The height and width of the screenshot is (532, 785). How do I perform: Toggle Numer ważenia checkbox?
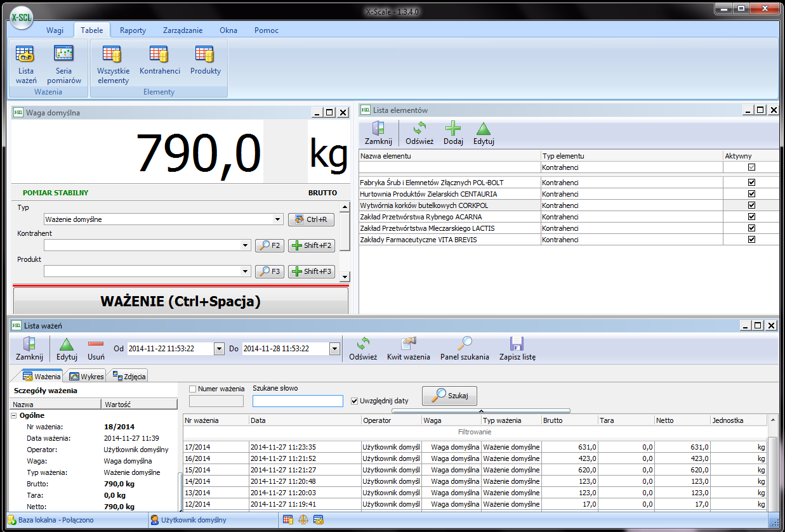pos(193,389)
